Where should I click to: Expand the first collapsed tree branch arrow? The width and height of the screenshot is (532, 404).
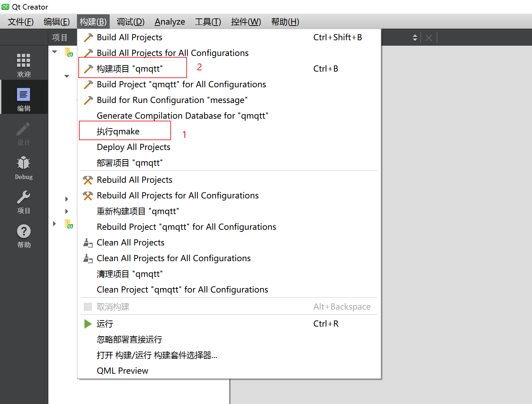click(x=67, y=199)
